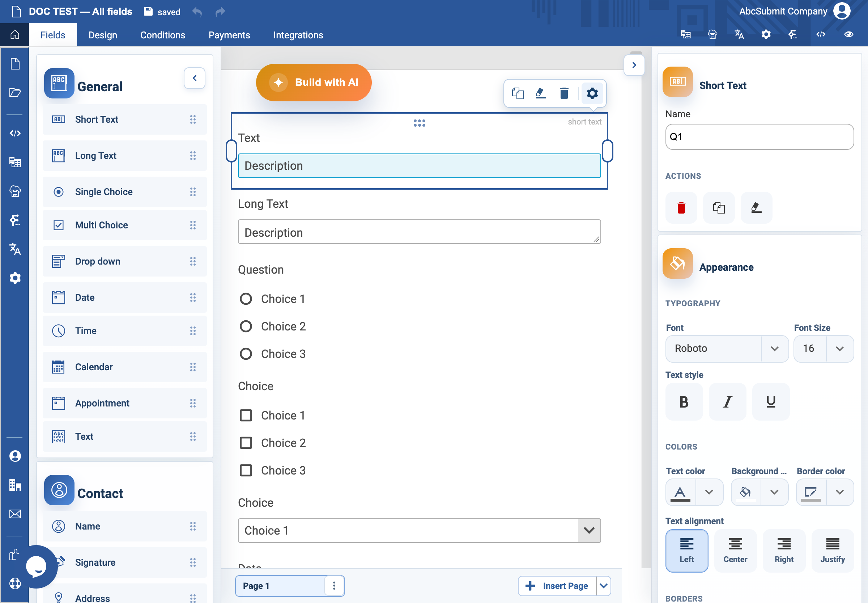The width and height of the screenshot is (868, 603).
Task: Open the chat bubble widget
Action: 36,566
